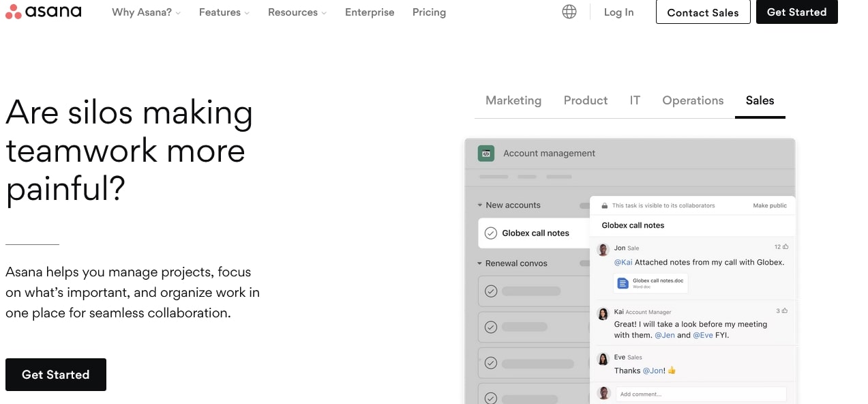868x404 pixels.
Task: Open the Features dropdown menu
Action: pyautogui.click(x=224, y=12)
